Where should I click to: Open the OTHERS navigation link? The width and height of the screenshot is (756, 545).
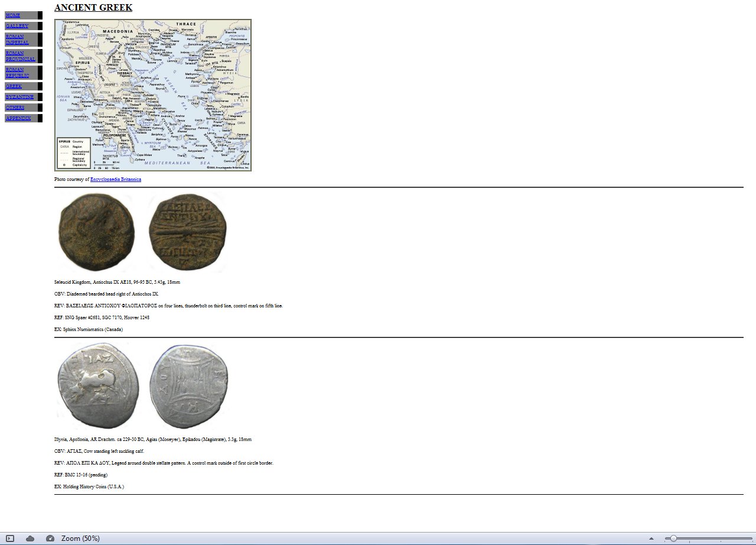[x=15, y=108]
